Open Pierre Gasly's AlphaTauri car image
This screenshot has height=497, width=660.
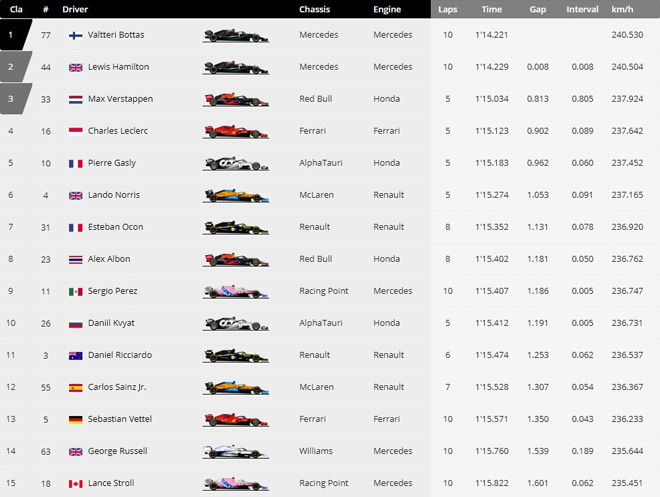pyautogui.click(x=236, y=163)
